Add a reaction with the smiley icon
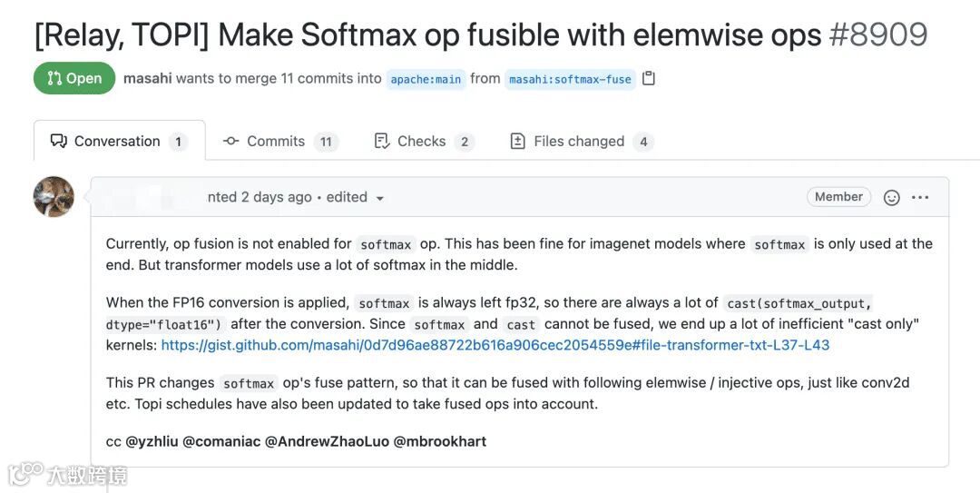Viewport: 980px width, 493px height. pyautogui.click(x=891, y=197)
